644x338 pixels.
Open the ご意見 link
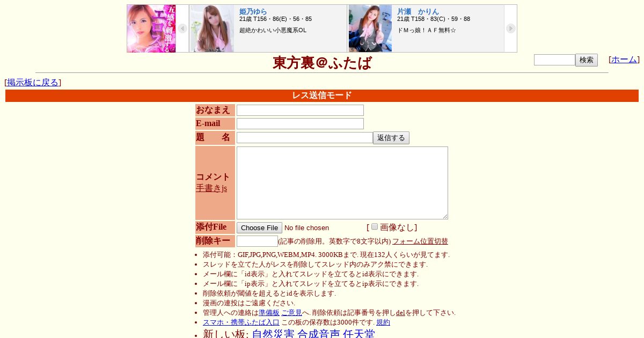292,313
